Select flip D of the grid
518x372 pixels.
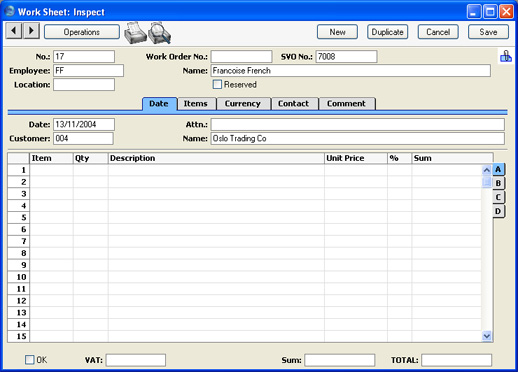pos(498,211)
